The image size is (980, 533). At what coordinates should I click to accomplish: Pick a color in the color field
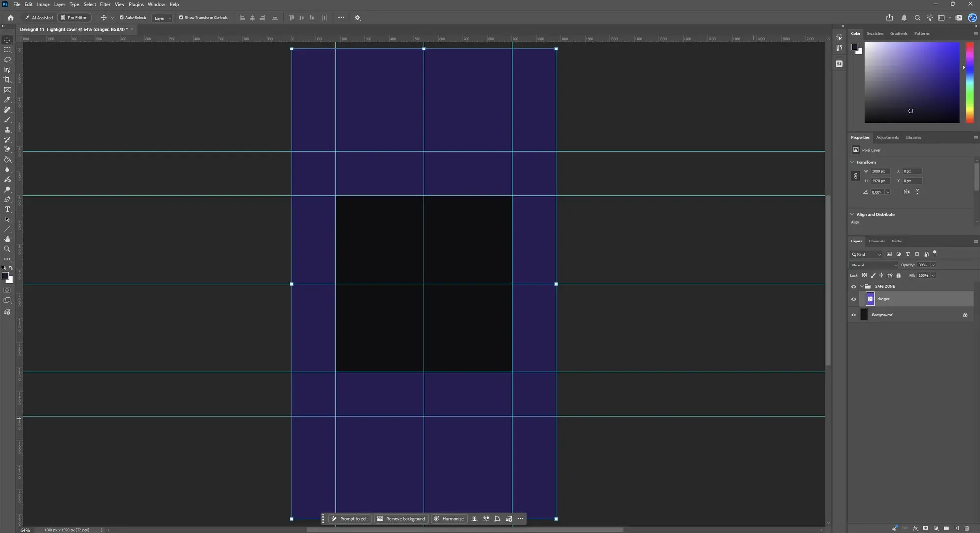coord(912,82)
